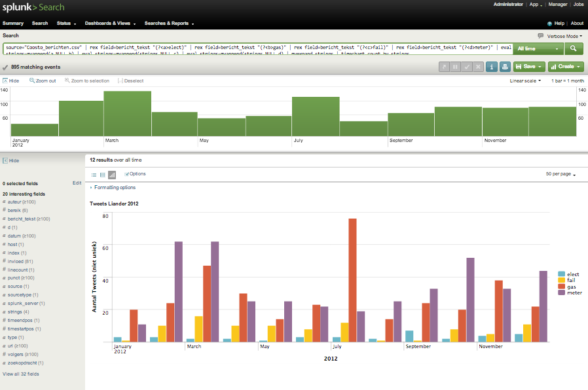Click the green search magnifier button
Screen dimensions: 588x390
coord(574,48)
